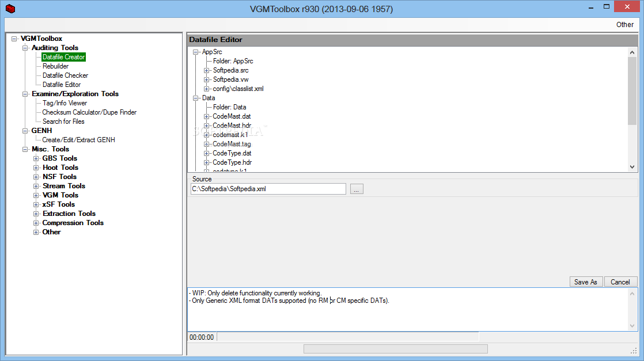This screenshot has height=361, width=644.
Task: Click datafile tree scrollbar up arrow
Action: click(632, 52)
